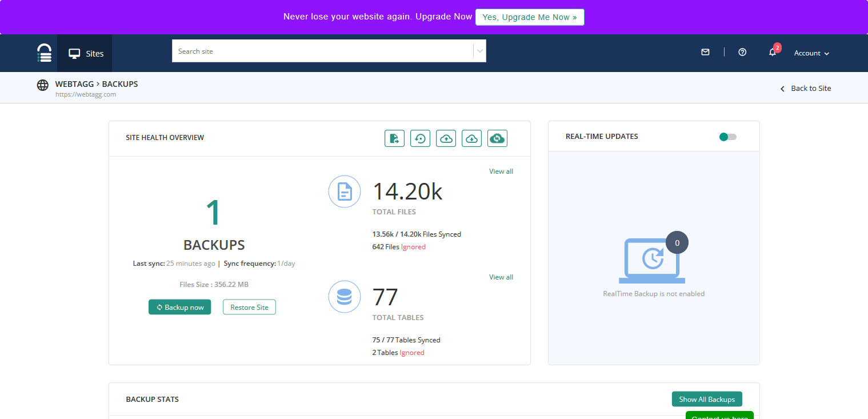This screenshot has width=868, height=419.
Task: Go to WEBTAGG in the breadcrumb
Action: coord(74,84)
